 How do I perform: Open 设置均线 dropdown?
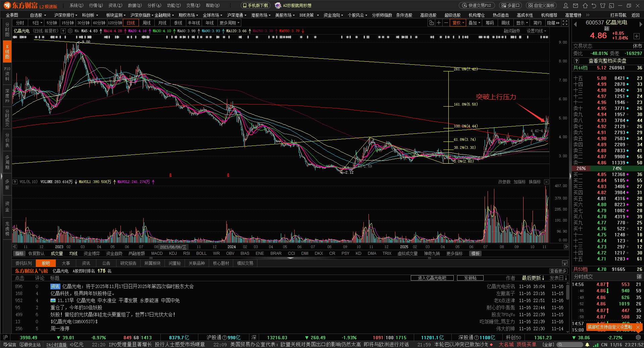coord(536,31)
